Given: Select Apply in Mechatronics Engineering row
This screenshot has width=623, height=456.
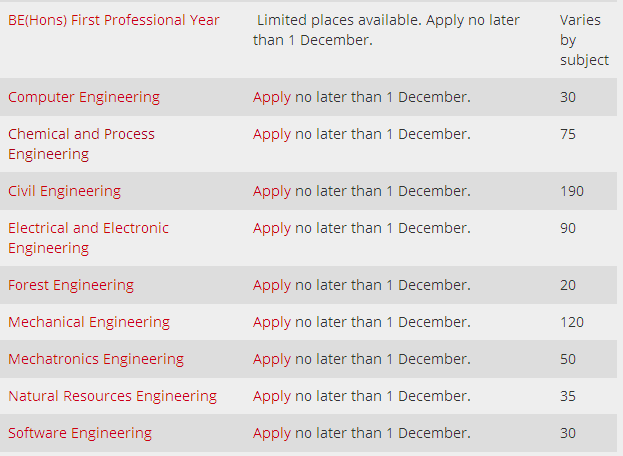Looking at the screenshot, I should [x=272, y=359].
